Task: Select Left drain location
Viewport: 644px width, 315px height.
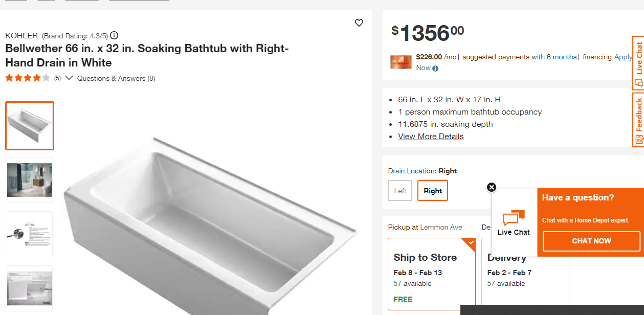Action: tap(400, 191)
